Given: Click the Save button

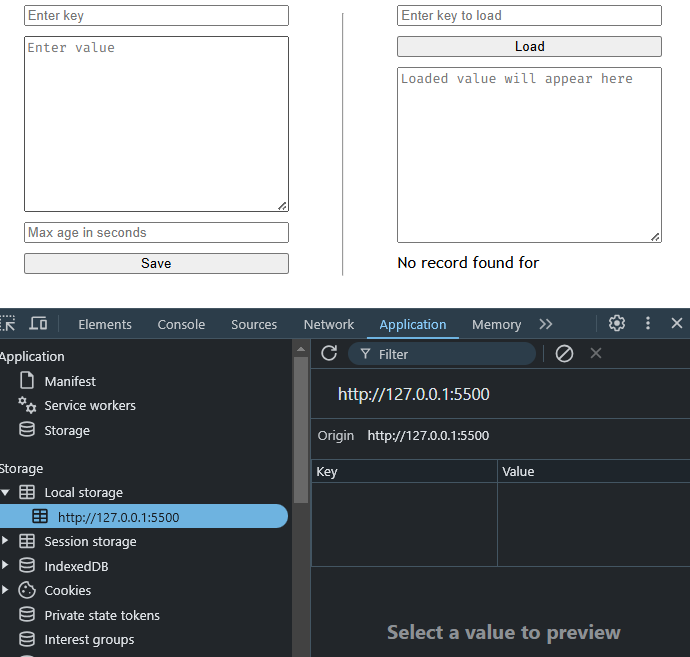Looking at the screenshot, I should click(156, 263).
